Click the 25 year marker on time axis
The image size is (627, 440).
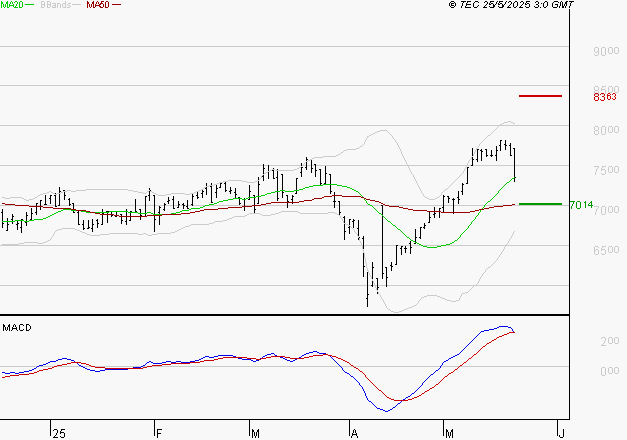(59, 434)
